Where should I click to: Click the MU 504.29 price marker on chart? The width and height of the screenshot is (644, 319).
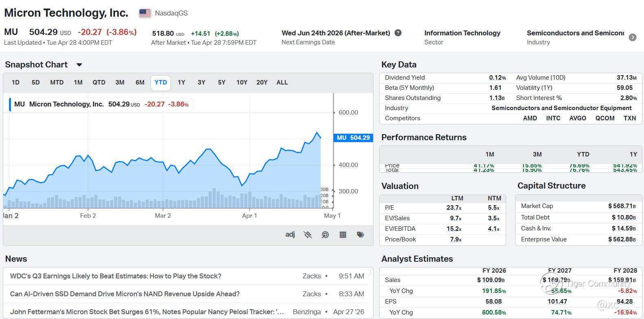[x=353, y=138]
